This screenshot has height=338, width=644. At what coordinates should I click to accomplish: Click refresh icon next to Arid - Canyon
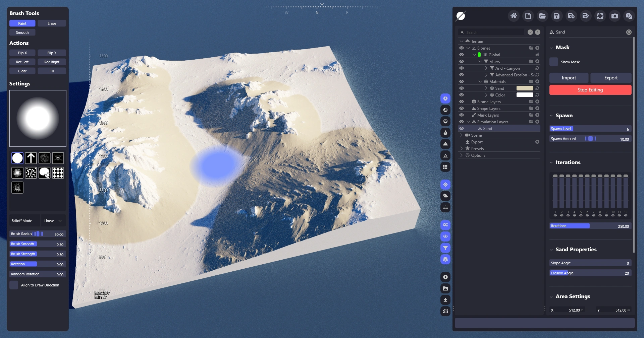tap(537, 68)
